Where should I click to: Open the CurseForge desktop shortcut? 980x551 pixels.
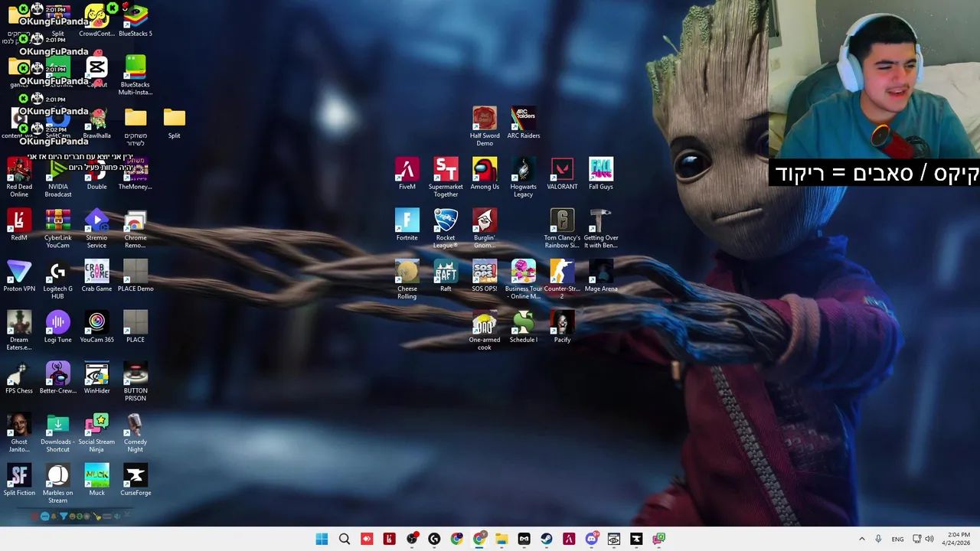click(136, 481)
